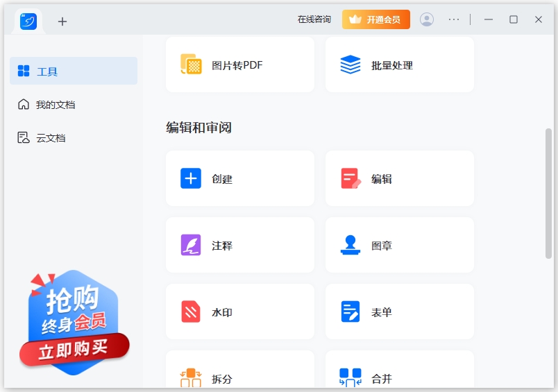Click the red 编辑 icon
Image resolution: width=558 pixels, height=392 pixels.
[x=351, y=178]
